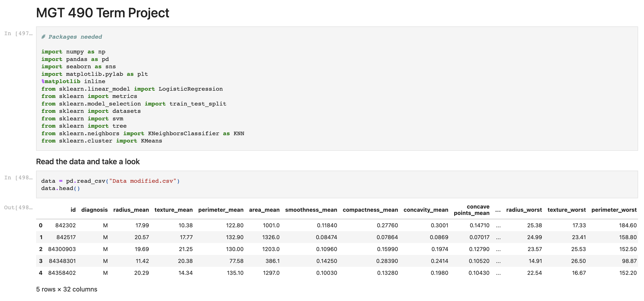The width and height of the screenshot is (644, 301).
Task: Click the texture_mean column header
Action: [173, 210]
